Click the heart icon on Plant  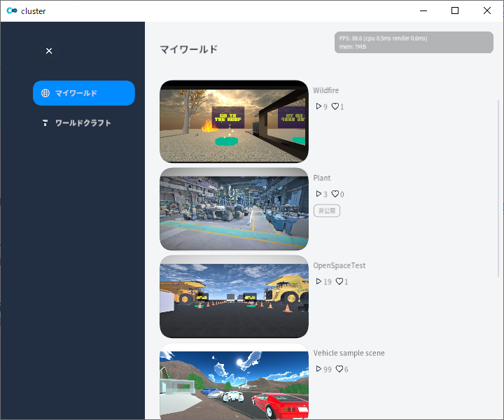click(x=335, y=194)
